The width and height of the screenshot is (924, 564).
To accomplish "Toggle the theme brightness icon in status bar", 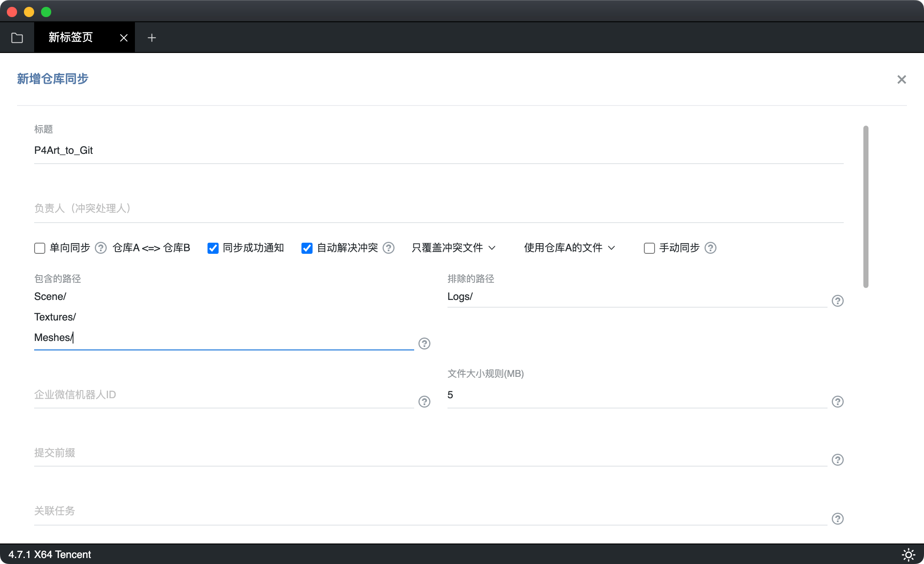I will [908, 555].
